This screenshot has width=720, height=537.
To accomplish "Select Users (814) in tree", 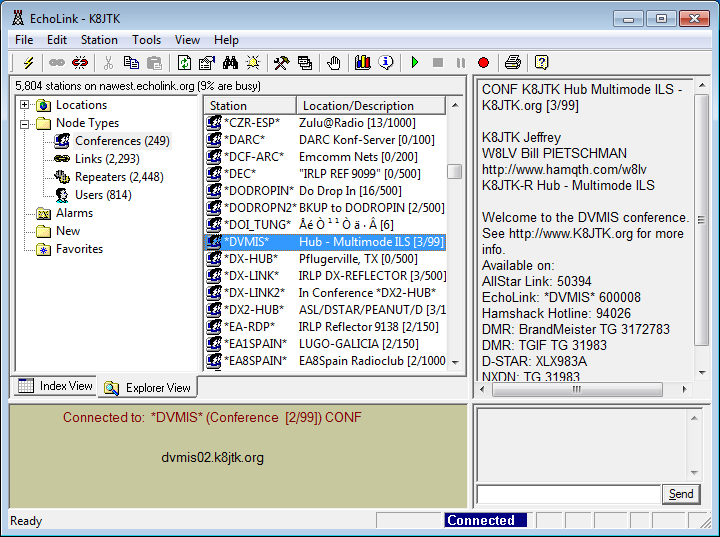I will pos(103,195).
